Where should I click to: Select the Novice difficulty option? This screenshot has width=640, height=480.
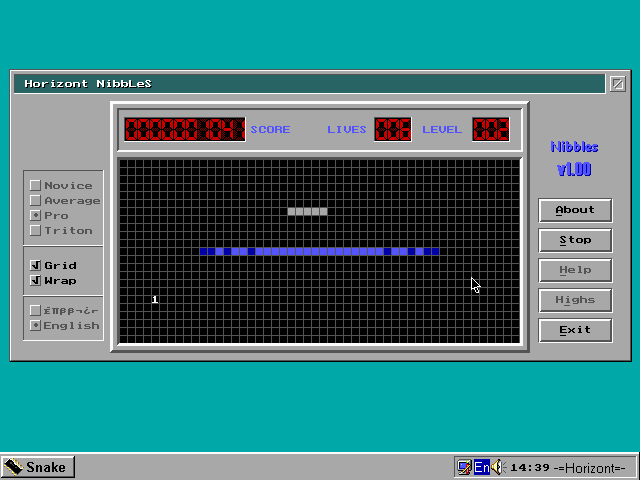pyautogui.click(x=36, y=186)
